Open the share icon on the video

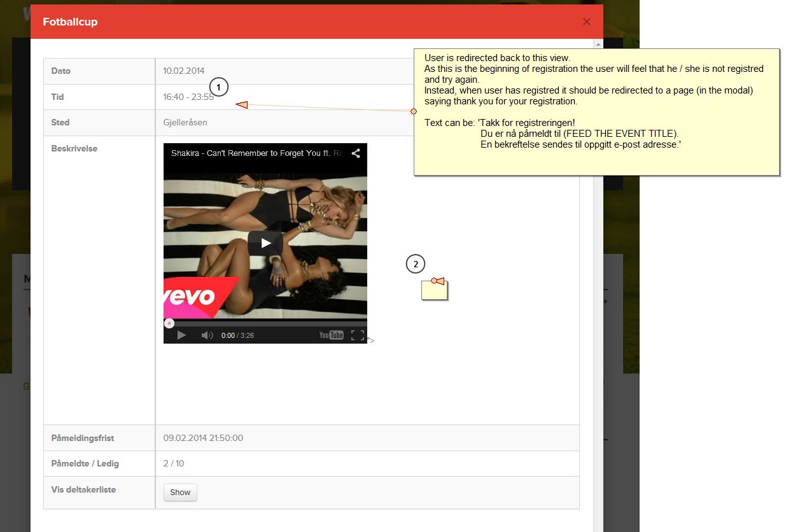coord(356,153)
